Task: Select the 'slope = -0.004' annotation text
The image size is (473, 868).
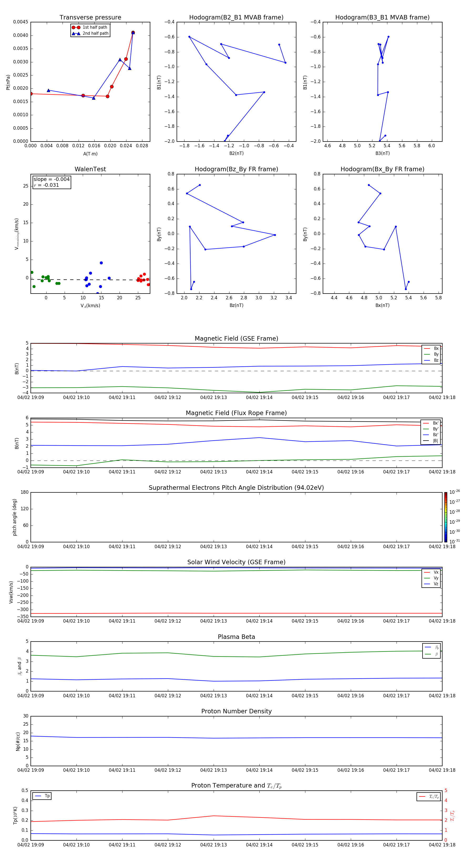Action: (x=52, y=179)
